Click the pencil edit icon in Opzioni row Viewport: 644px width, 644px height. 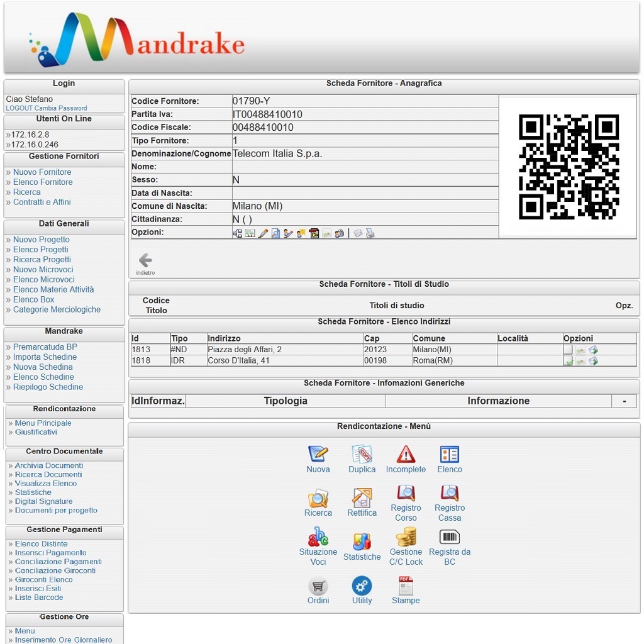[x=264, y=233]
